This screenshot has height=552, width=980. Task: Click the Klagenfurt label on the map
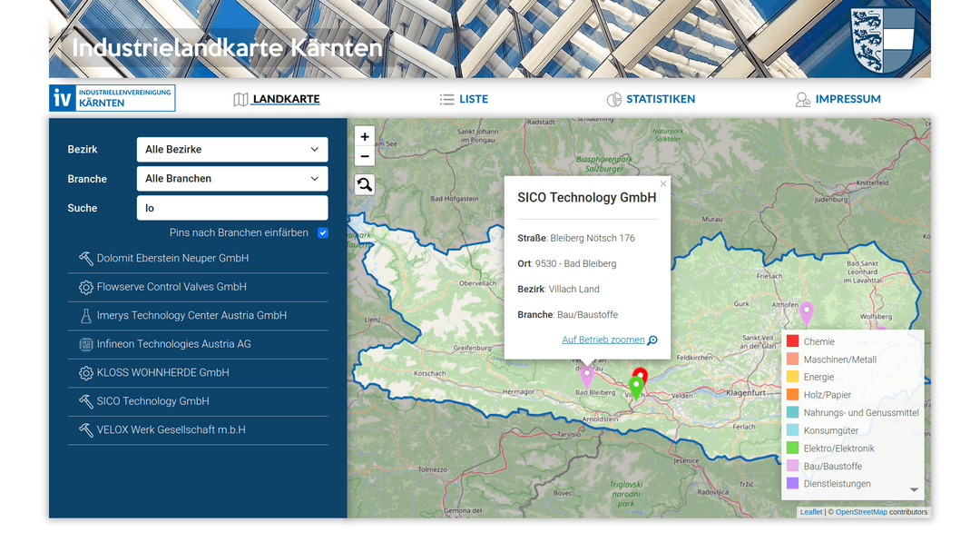tap(746, 393)
